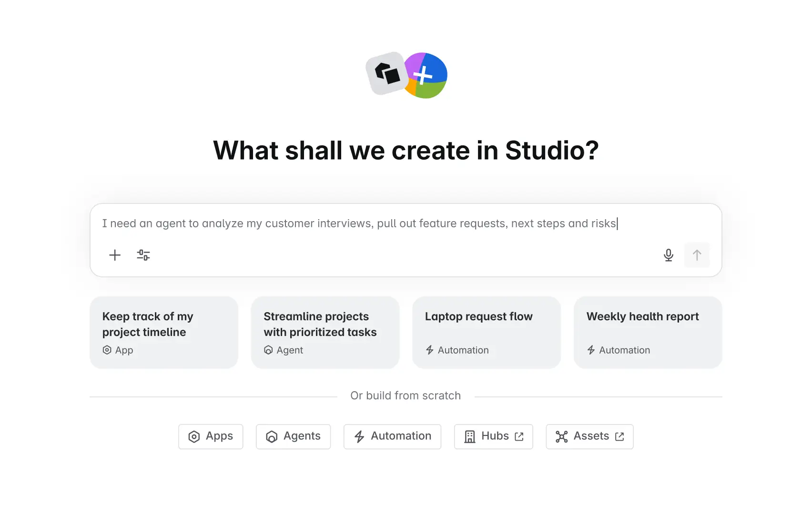Activate the microphone voice input
The image size is (812, 527).
pyautogui.click(x=669, y=255)
